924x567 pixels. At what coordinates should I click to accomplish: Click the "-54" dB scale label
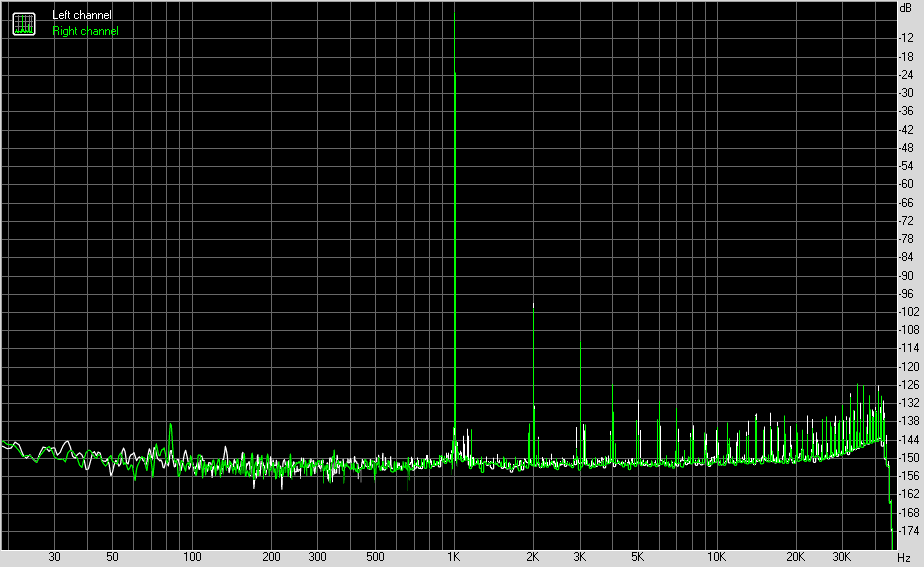906,166
